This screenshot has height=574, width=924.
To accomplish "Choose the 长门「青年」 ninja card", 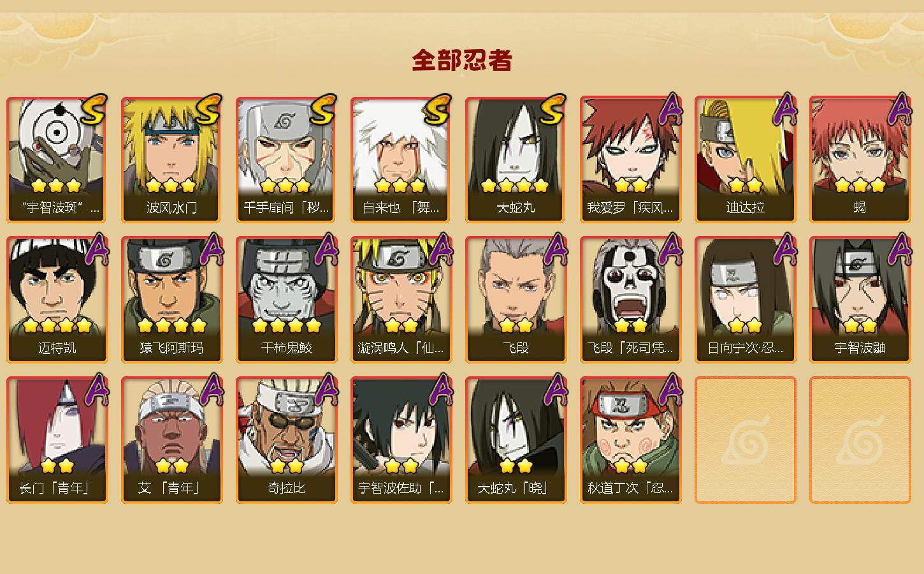I will pyautogui.click(x=57, y=440).
